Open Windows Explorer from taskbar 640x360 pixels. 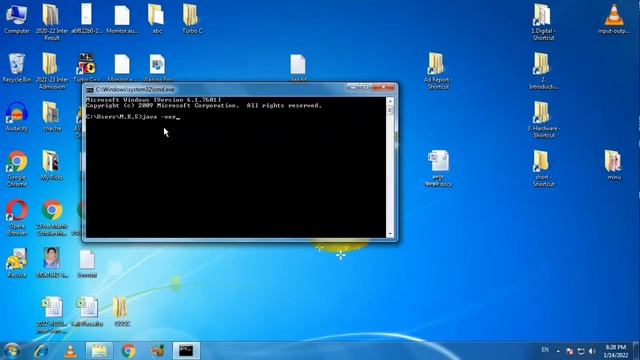[x=99, y=351]
